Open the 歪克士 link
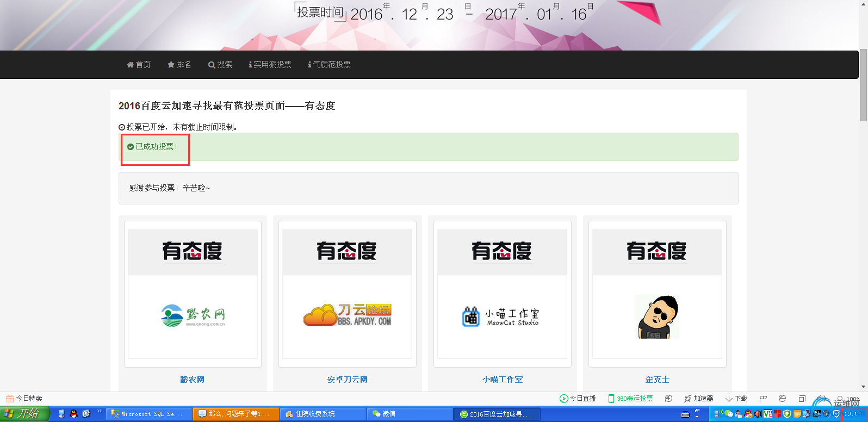 (x=658, y=380)
